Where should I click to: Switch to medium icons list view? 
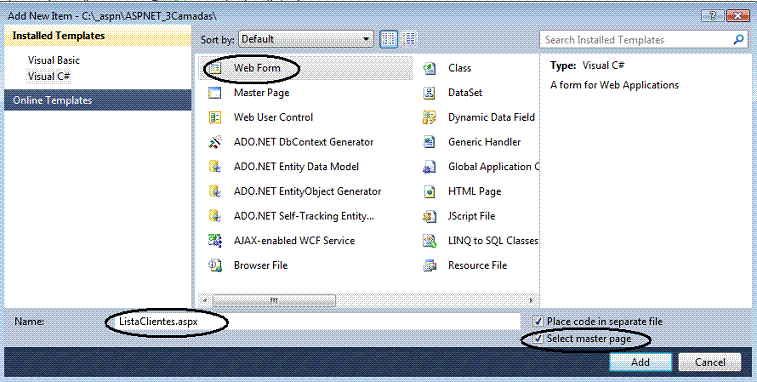tap(409, 39)
